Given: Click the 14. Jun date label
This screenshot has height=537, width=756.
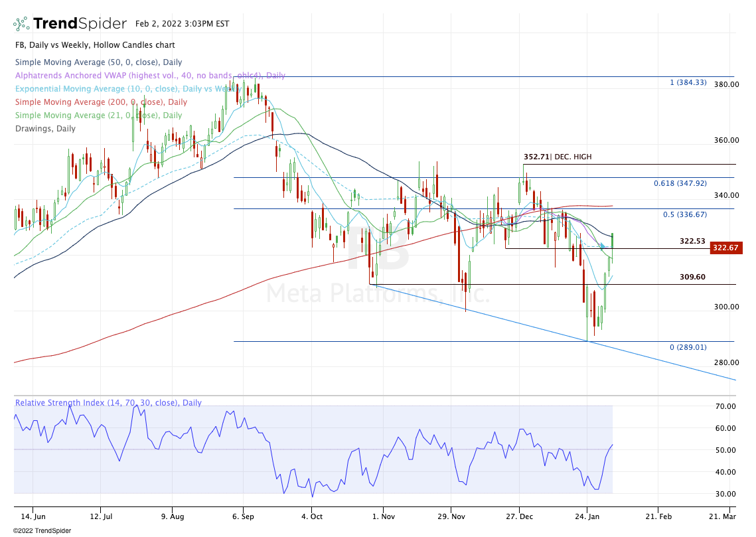Looking at the screenshot, I should click(x=33, y=516).
